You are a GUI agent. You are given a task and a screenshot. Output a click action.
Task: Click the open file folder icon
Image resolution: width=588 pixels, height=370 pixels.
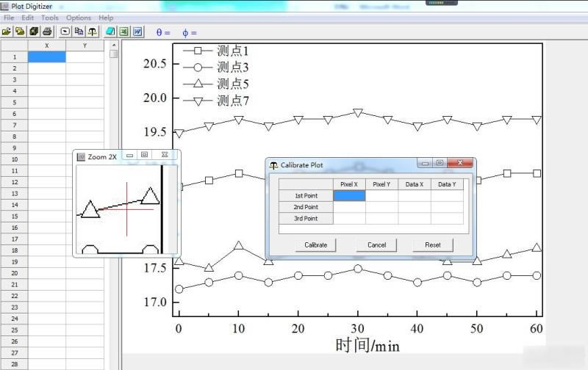(7, 32)
